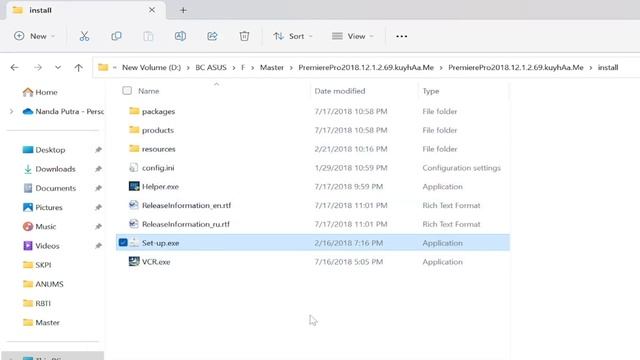Screen dimensions: 640x360
Task: Sort by the Type column header
Action: coord(431,91)
